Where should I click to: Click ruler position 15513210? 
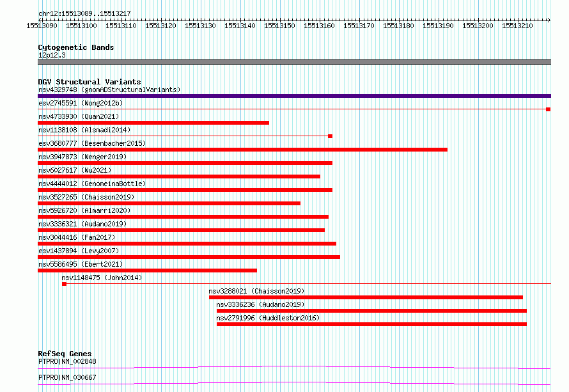[x=517, y=26]
